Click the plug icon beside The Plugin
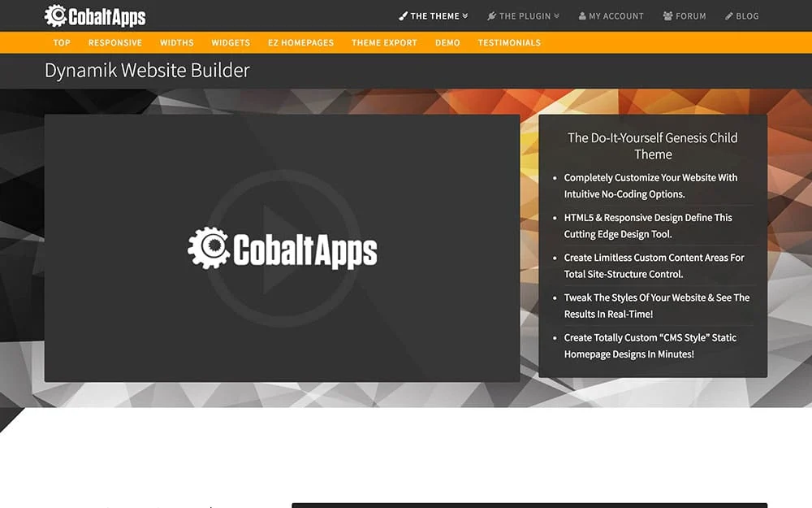812x508 pixels. 491,16
